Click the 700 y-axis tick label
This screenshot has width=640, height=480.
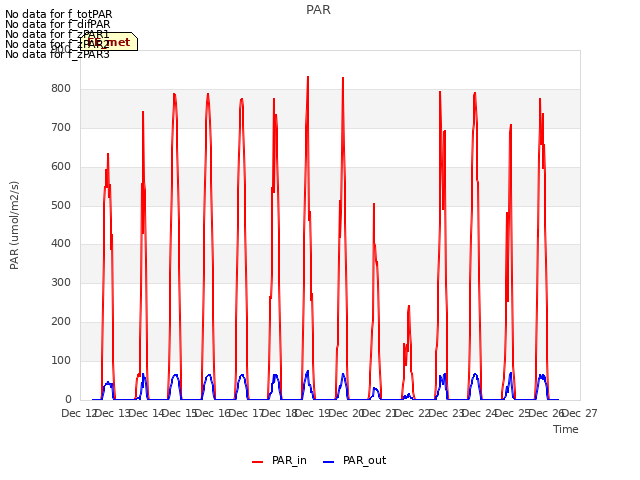[61, 128]
